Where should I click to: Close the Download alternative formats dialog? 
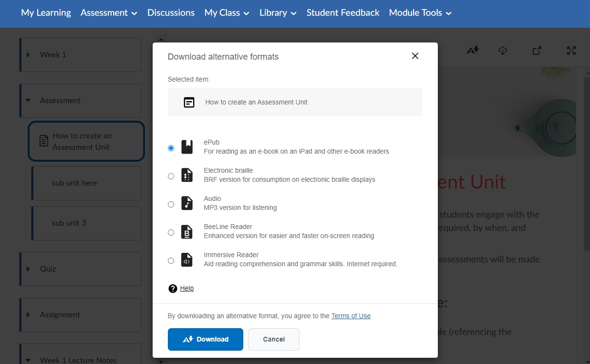coord(415,56)
